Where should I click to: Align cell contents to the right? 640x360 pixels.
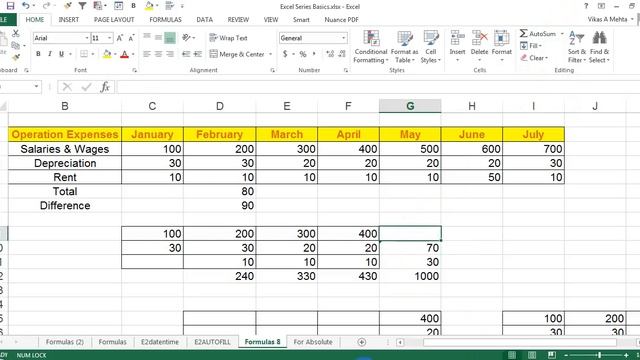point(170,54)
